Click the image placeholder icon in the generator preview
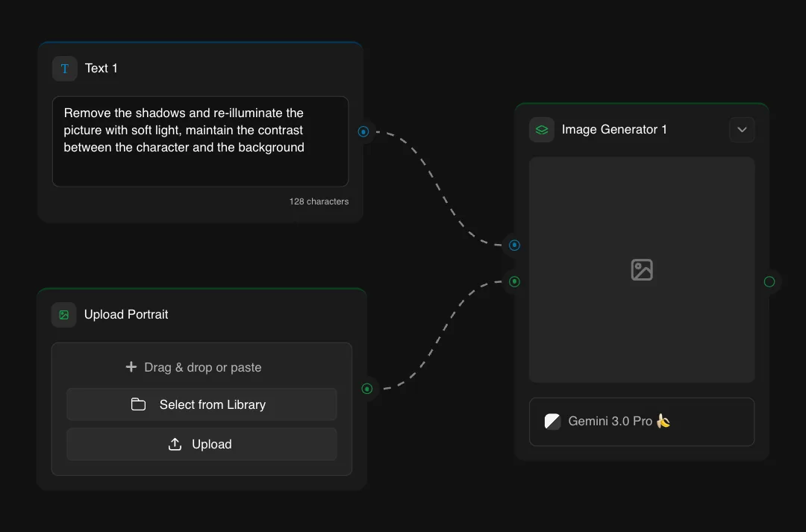This screenshot has width=806, height=532. coord(642,270)
